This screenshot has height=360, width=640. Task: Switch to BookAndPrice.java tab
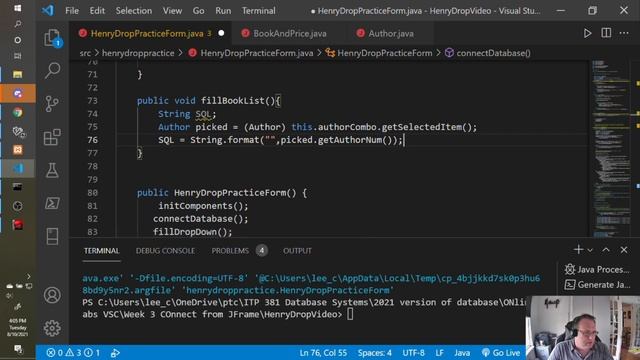click(x=290, y=33)
